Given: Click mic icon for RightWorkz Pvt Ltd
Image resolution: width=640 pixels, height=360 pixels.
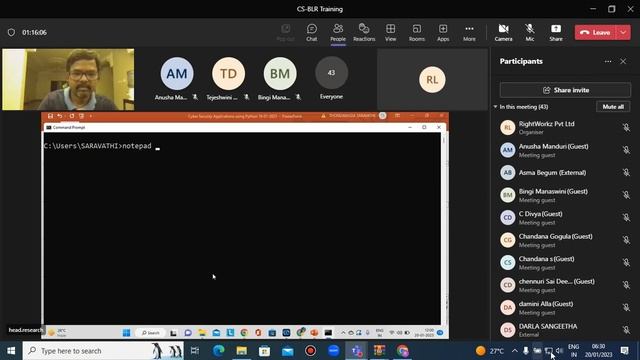Looking at the screenshot, I should [x=626, y=127].
